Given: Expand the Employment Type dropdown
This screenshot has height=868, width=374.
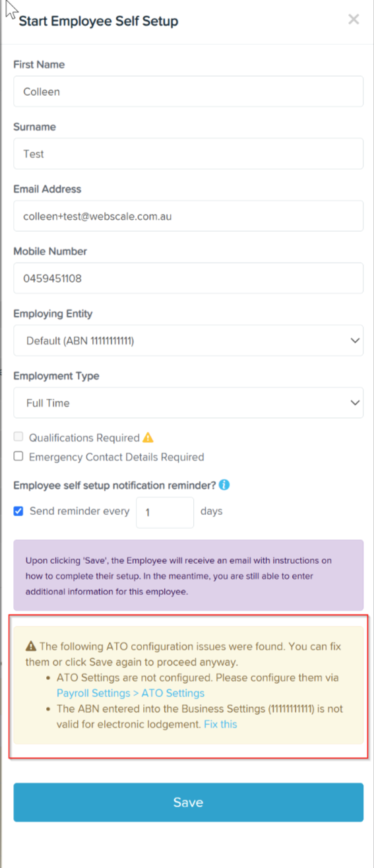Looking at the screenshot, I should click(x=189, y=403).
